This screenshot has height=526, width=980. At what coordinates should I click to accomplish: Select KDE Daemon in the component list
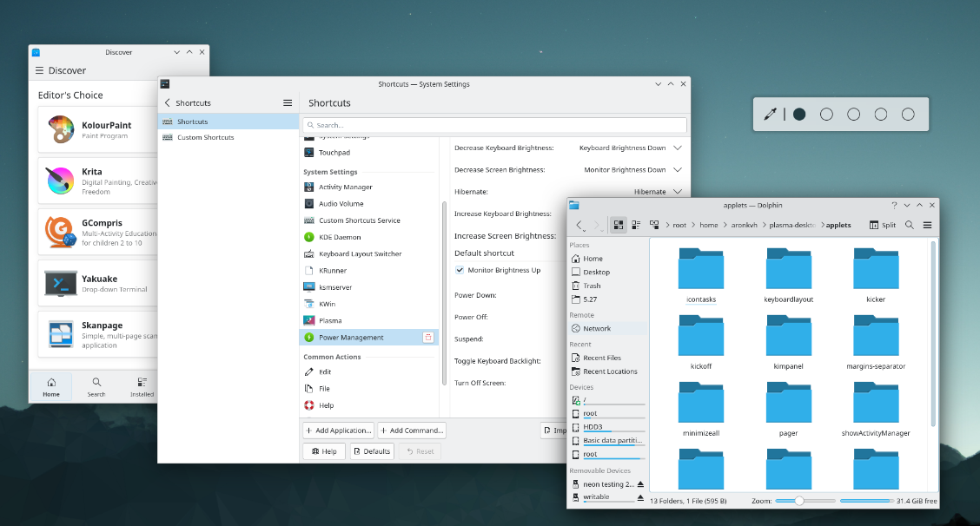pyautogui.click(x=369, y=237)
